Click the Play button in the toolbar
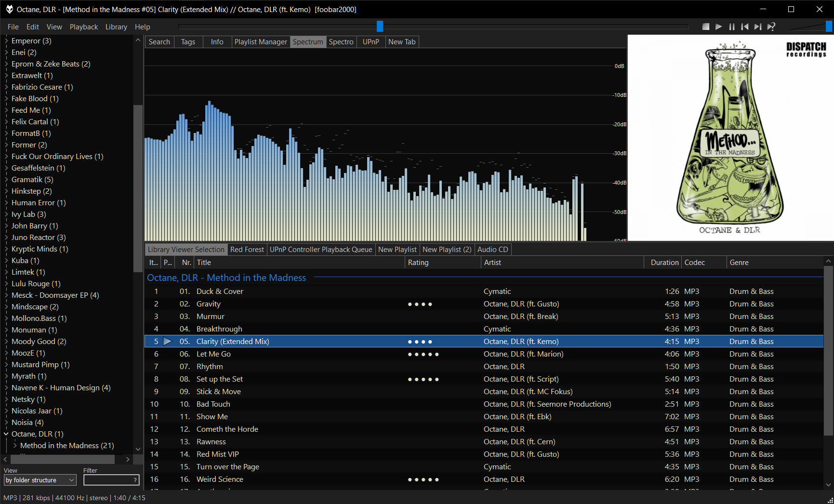 719,27
